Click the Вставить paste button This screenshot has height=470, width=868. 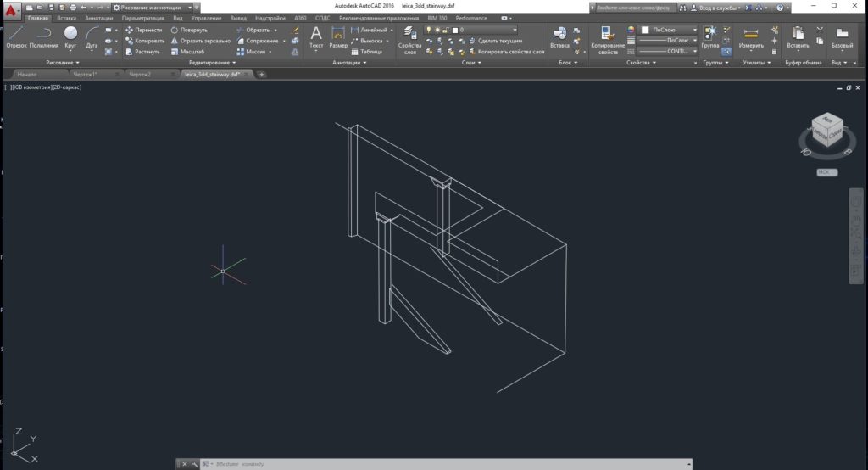point(798,37)
